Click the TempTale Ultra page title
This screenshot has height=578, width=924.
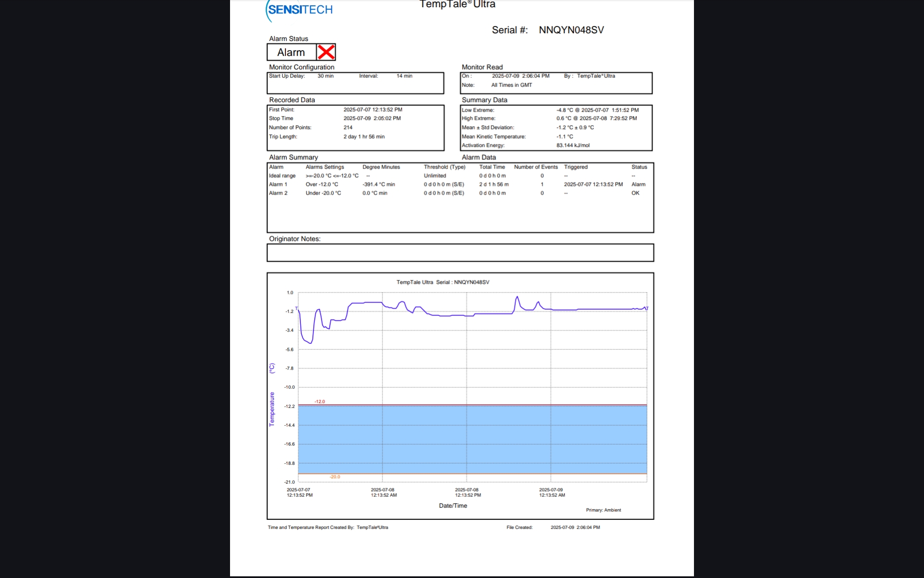pos(457,4)
